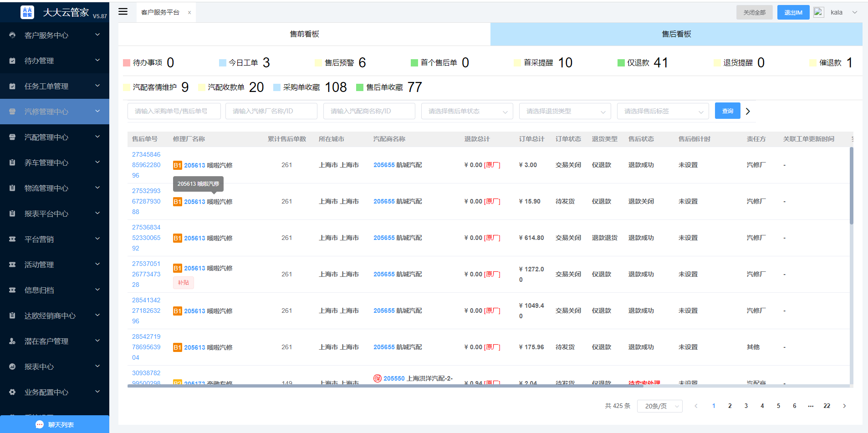Switch to the 售后看板 tab

[x=676, y=34]
